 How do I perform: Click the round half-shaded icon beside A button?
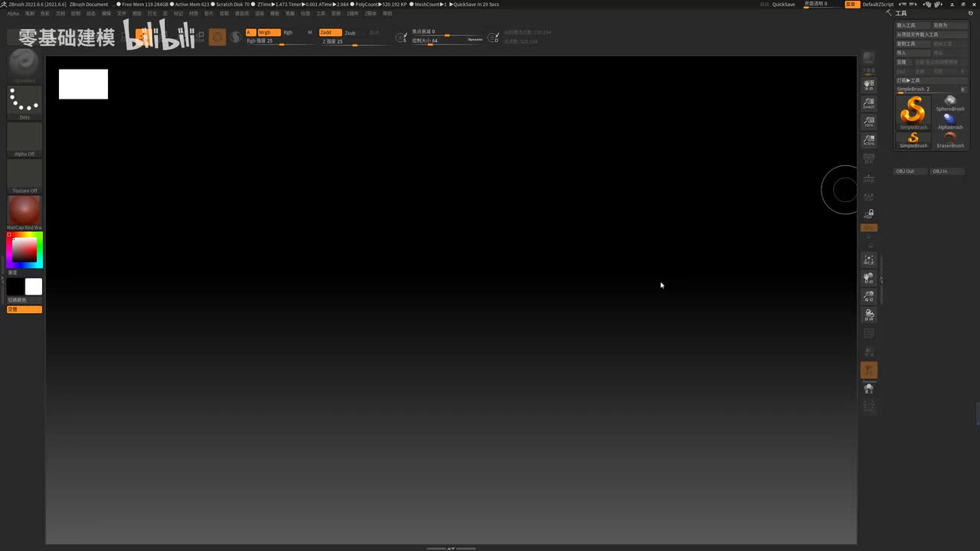[x=236, y=37]
